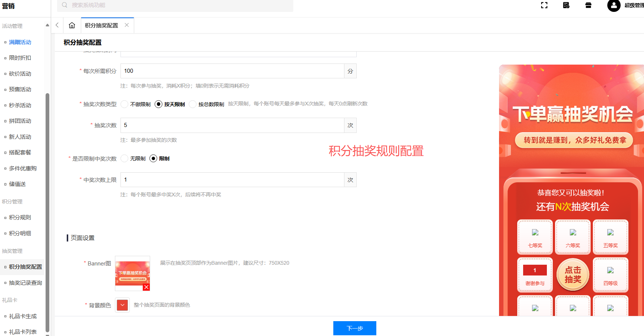Click the 礼品卡 group header
644x336 pixels.
[10, 300]
